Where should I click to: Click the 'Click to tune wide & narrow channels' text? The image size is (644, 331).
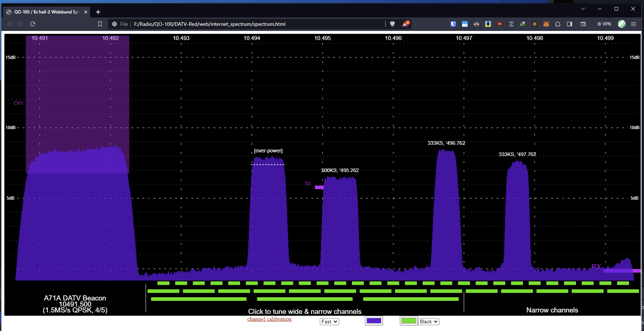[x=305, y=311]
